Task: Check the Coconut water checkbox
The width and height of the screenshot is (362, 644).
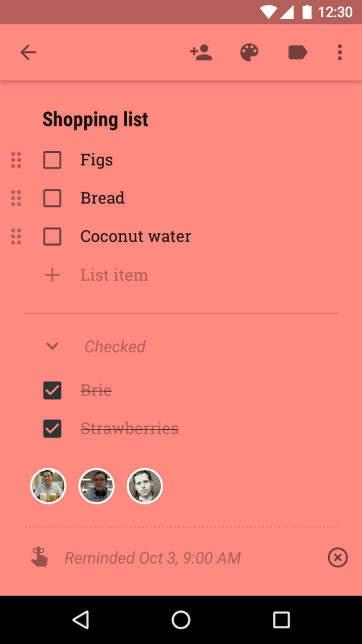Action: [x=52, y=236]
